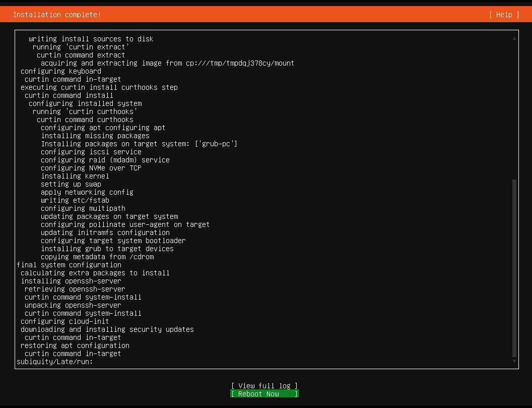The image size is (532, 408).
Task: Click the 'curtin command curthooks' line
Action: click(85, 120)
